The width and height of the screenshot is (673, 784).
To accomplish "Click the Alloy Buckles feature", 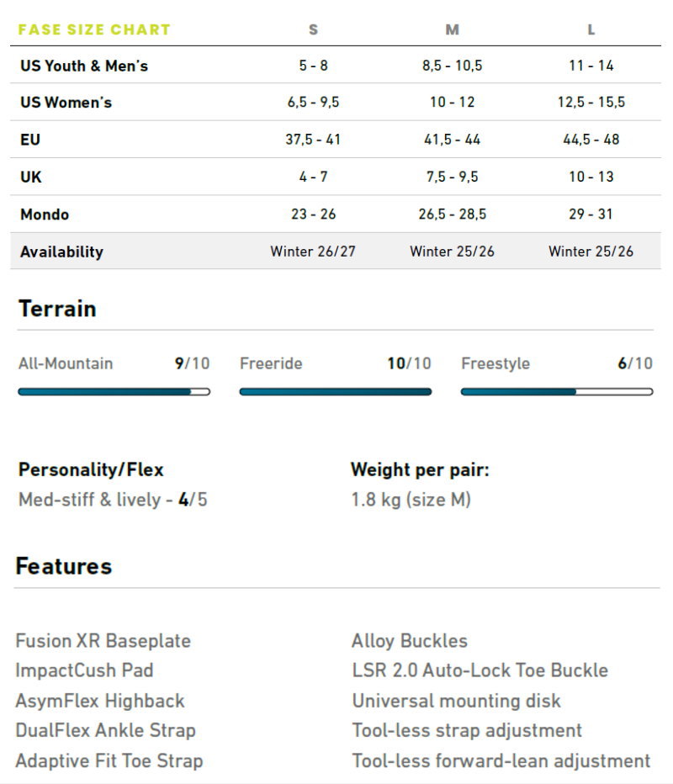I will 410,640.
